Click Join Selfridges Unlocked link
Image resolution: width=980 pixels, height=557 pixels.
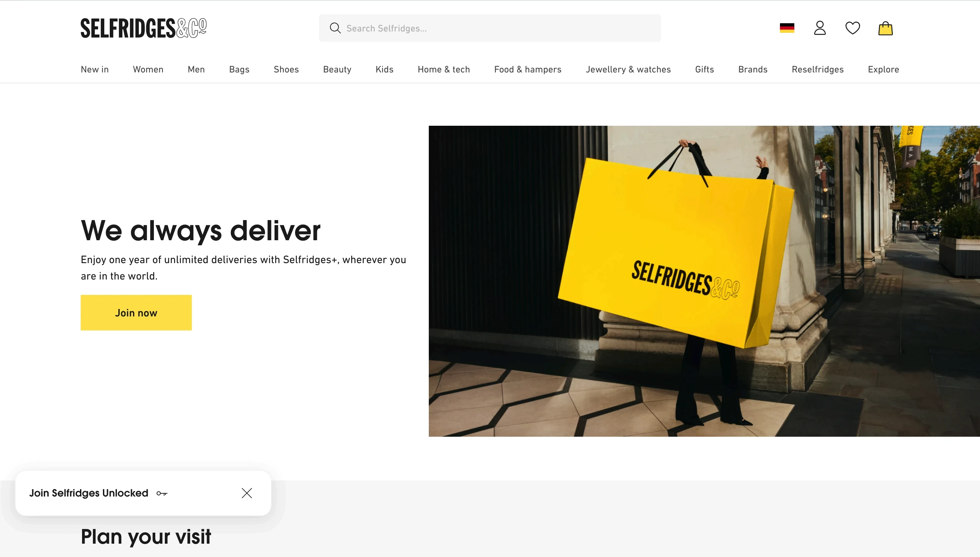pos(89,493)
